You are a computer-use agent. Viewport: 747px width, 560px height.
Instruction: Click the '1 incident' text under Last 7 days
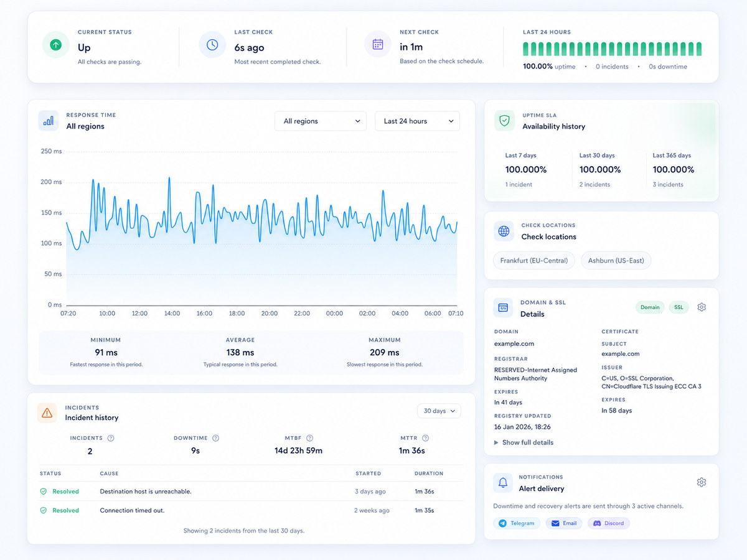click(x=519, y=185)
